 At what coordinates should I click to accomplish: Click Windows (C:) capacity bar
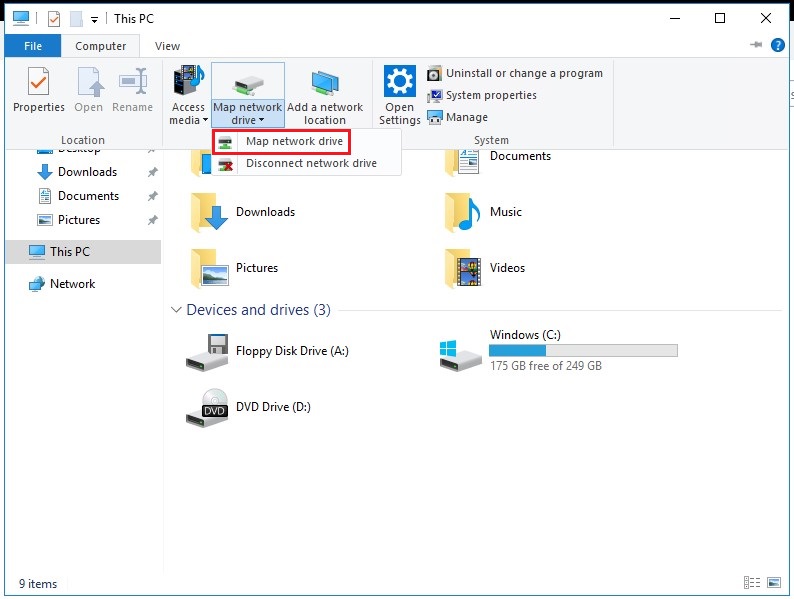tap(583, 350)
